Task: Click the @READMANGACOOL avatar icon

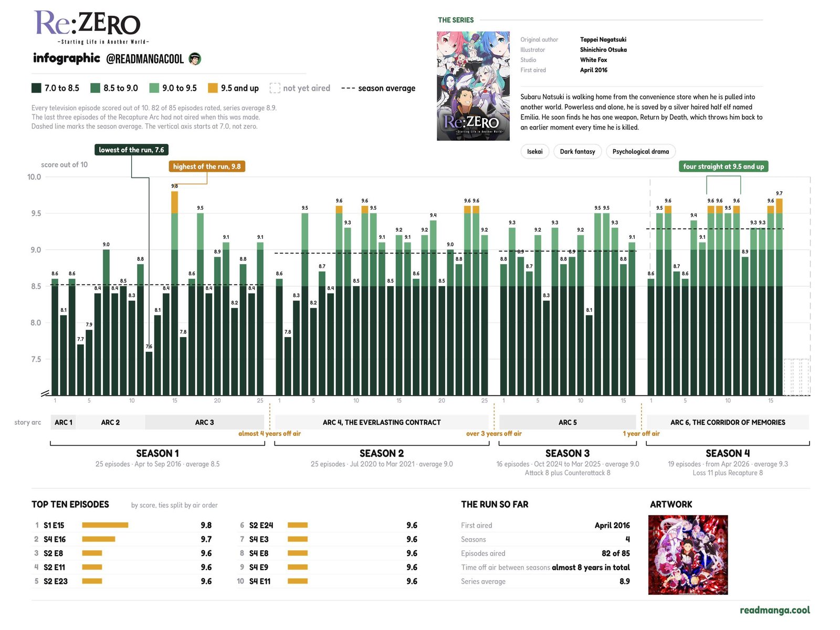Action: point(195,59)
